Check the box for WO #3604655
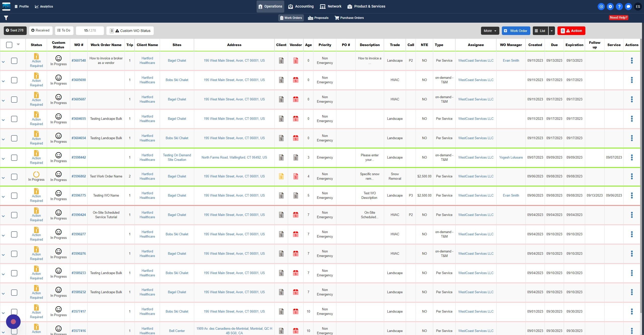This screenshot has height=335, width=644. click(x=14, y=119)
